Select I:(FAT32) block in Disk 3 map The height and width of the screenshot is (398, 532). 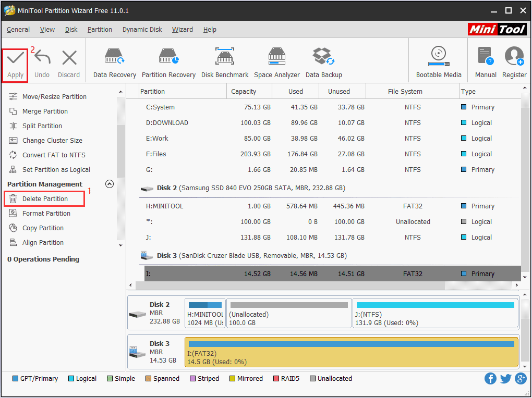[352, 352]
